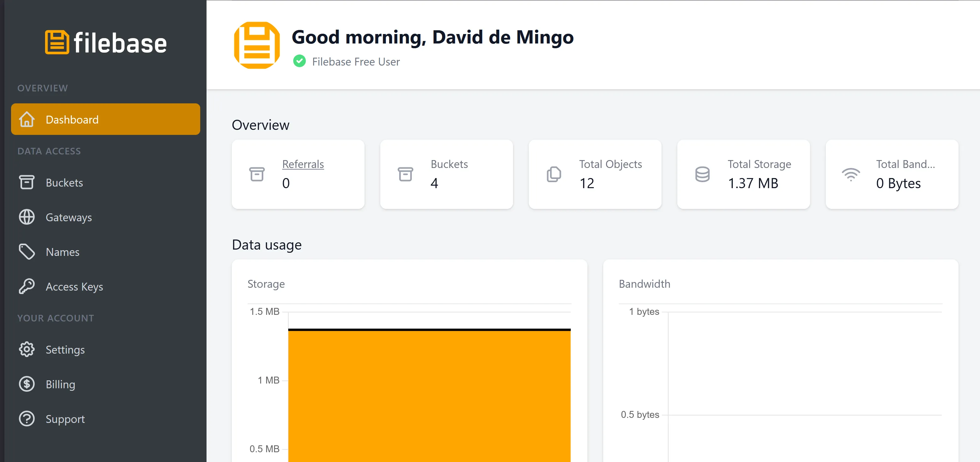
Task: Select the Buckets overview card
Action: pos(446,174)
